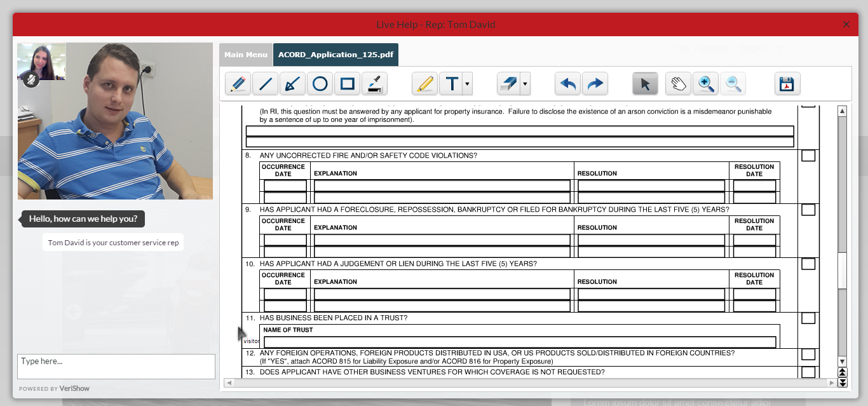Open the VeriShow link in the footer

[74, 388]
